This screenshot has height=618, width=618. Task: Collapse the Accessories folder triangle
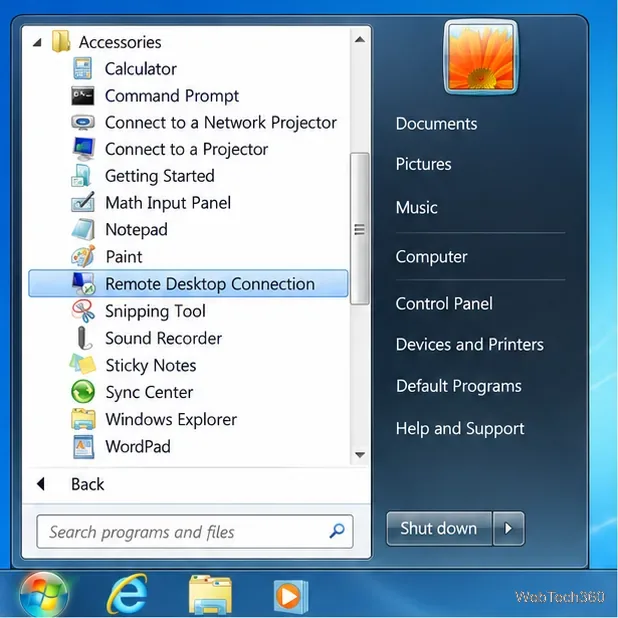pos(37,42)
